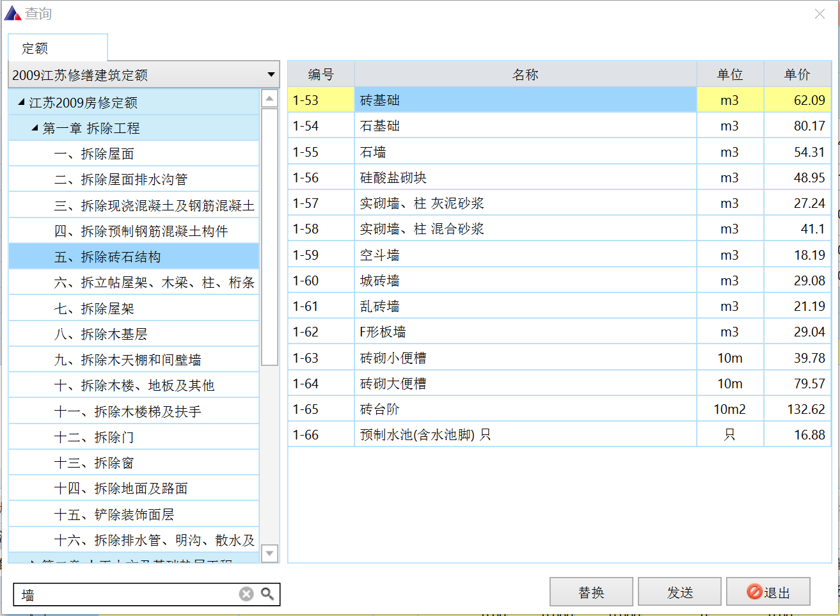Screen dimensions: 840x616
Task: Collapse the 第一章 拆除工程 node
Action: point(35,128)
